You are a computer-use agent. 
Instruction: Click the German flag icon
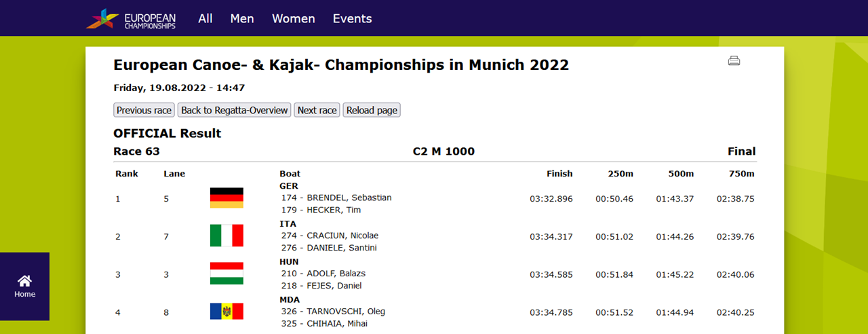(x=226, y=198)
